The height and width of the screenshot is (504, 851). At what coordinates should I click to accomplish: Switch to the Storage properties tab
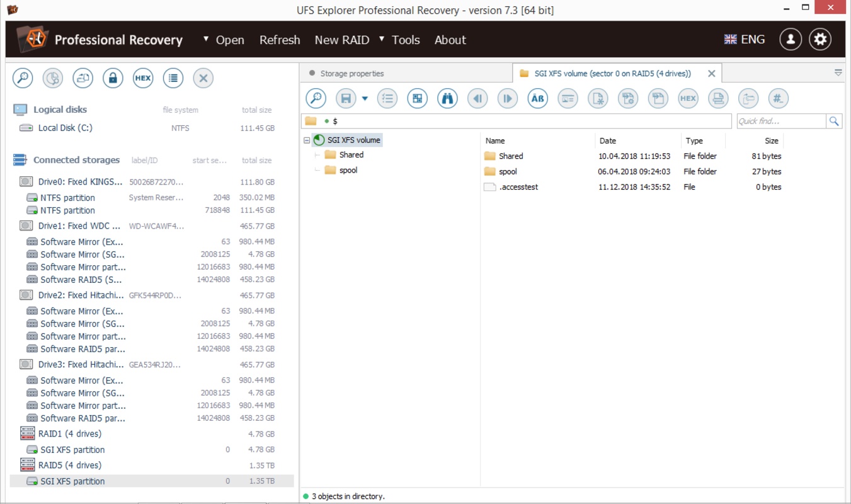click(351, 74)
